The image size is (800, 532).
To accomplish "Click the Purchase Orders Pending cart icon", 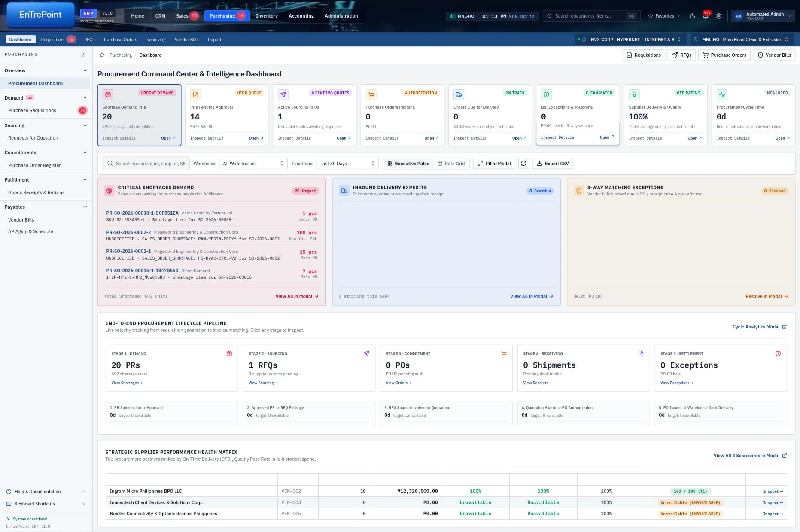I will (x=371, y=94).
